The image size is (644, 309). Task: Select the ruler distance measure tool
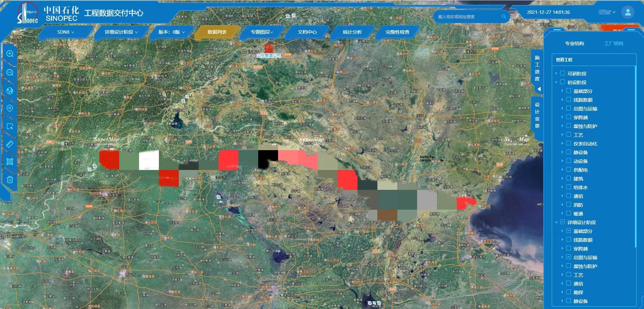[10, 144]
